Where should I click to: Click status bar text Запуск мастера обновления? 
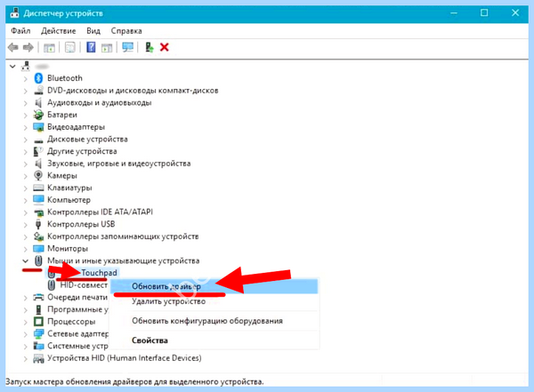click(x=134, y=382)
